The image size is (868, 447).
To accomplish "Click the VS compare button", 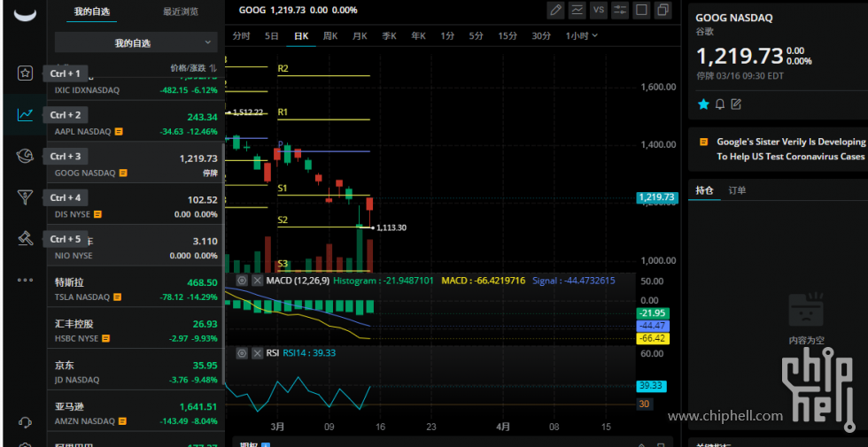I will 599,10.
